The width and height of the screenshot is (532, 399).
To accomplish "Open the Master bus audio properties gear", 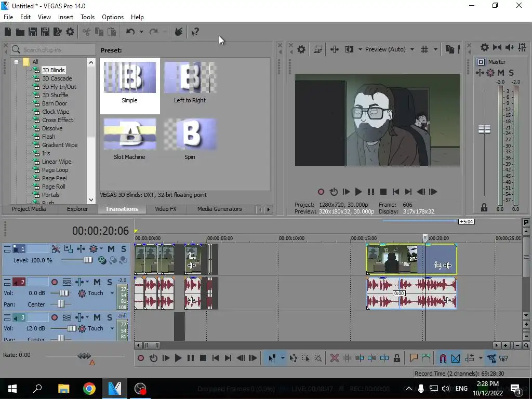I will 485,47.
